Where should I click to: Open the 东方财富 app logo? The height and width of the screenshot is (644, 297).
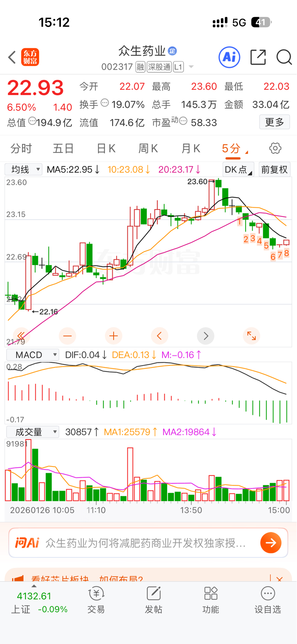(30, 57)
